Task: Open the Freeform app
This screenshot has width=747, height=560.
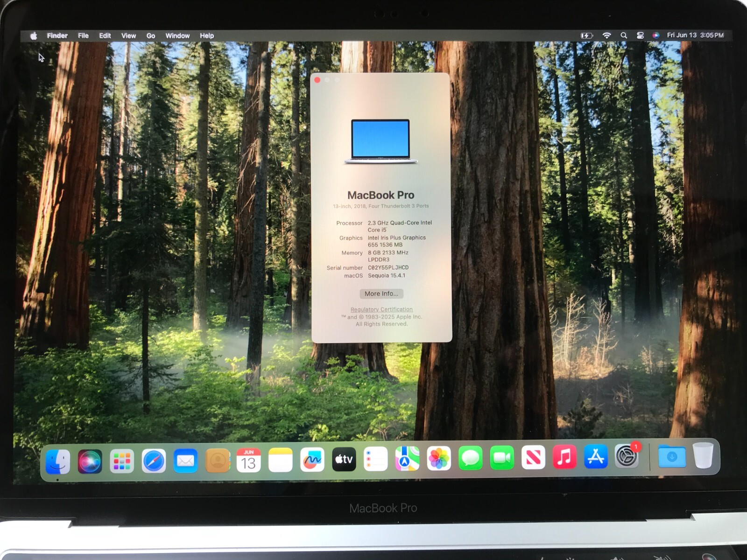Action: coord(312,460)
